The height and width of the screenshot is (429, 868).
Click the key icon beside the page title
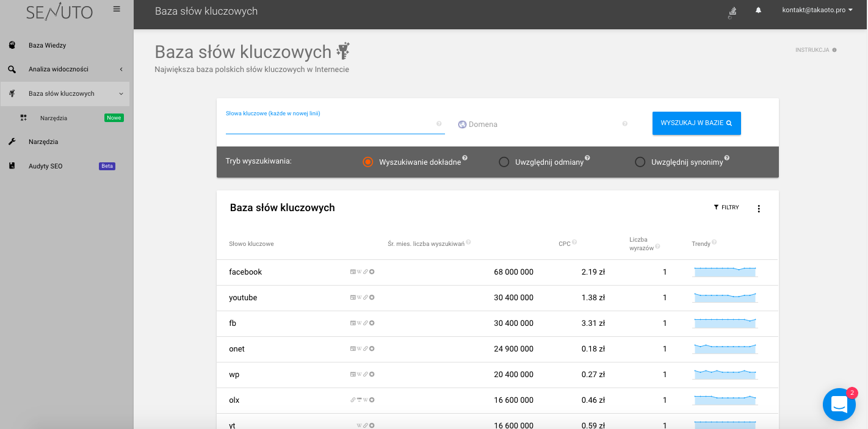(344, 51)
